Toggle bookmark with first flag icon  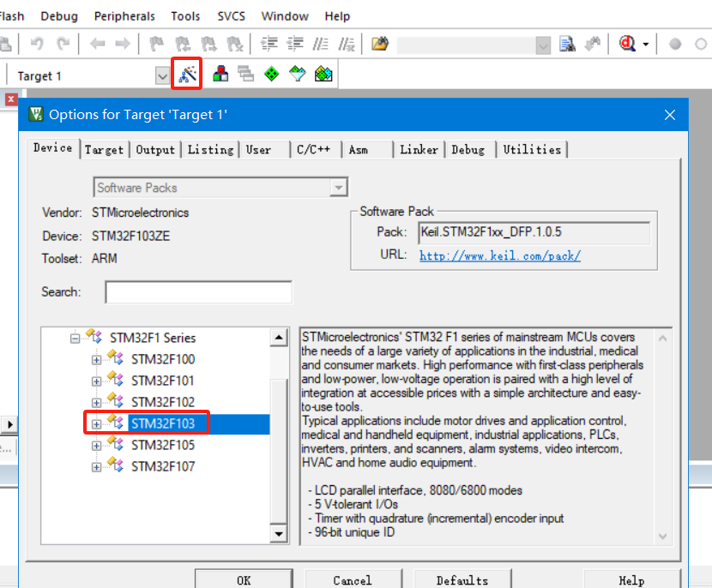[x=157, y=44]
